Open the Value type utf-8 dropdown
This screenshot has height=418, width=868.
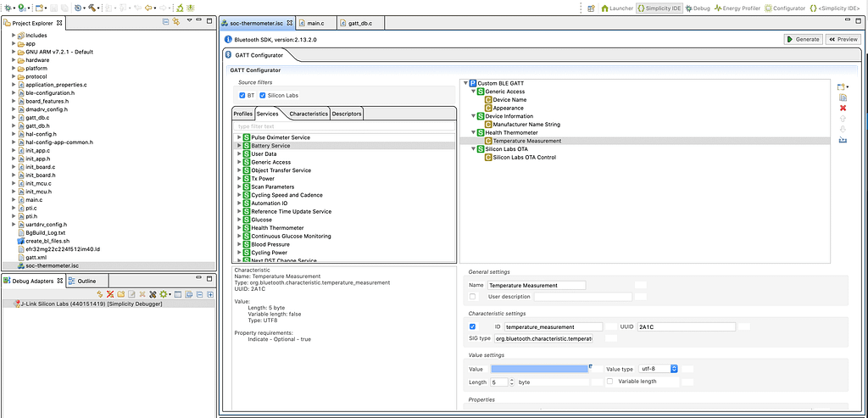click(658, 369)
